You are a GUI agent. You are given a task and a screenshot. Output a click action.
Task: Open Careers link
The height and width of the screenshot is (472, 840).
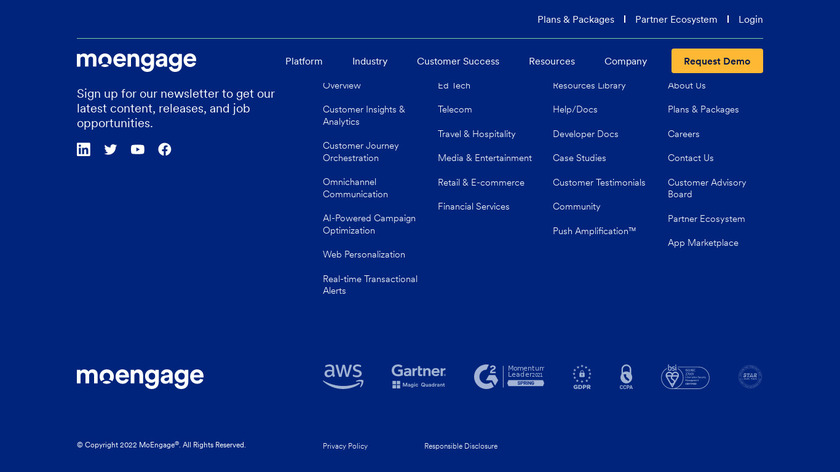684,134
